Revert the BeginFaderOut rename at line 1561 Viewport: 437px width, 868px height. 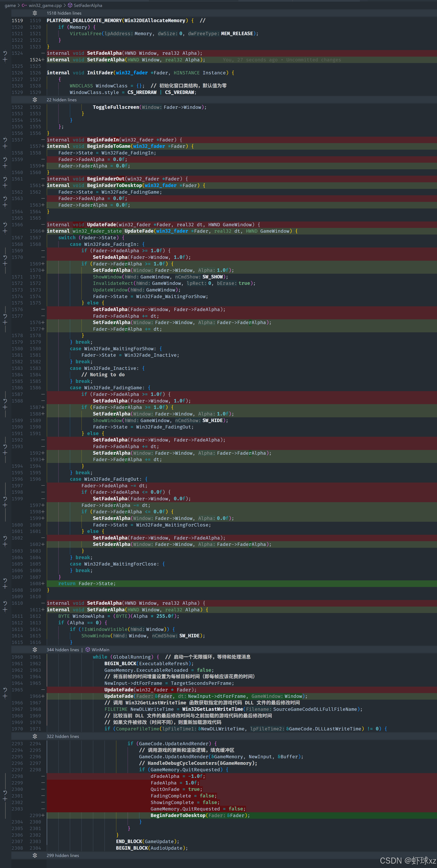coord(5,179)
